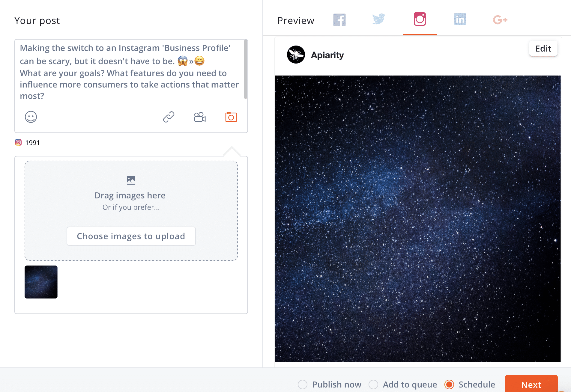571x392 pixels.
Task: Click Choose images to upload
Action: coord(131,236)
